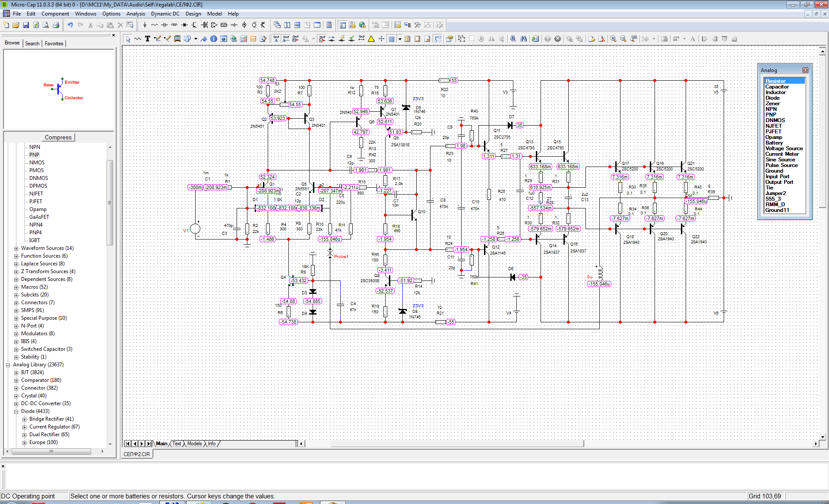Switch to the Models page tab

coord(194,444)
